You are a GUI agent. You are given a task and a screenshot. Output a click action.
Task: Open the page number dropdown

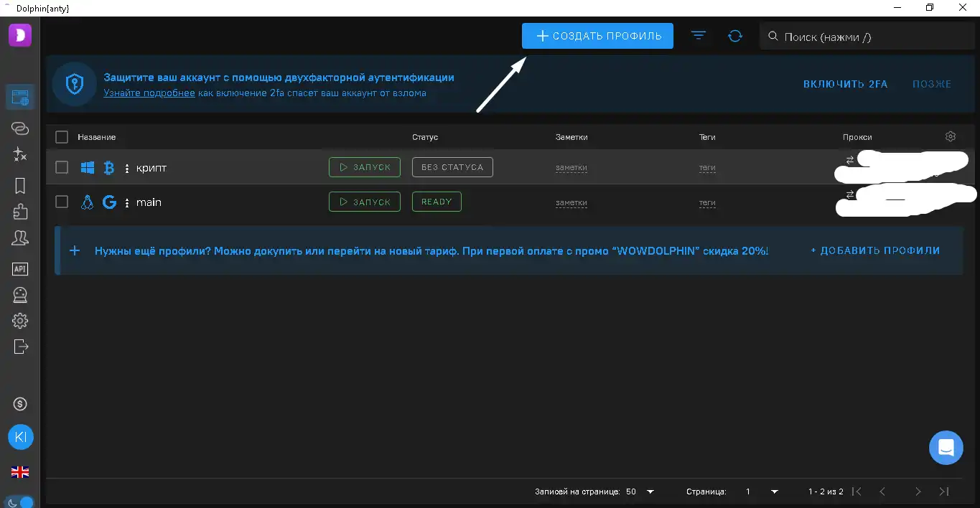tap(761, 491)
